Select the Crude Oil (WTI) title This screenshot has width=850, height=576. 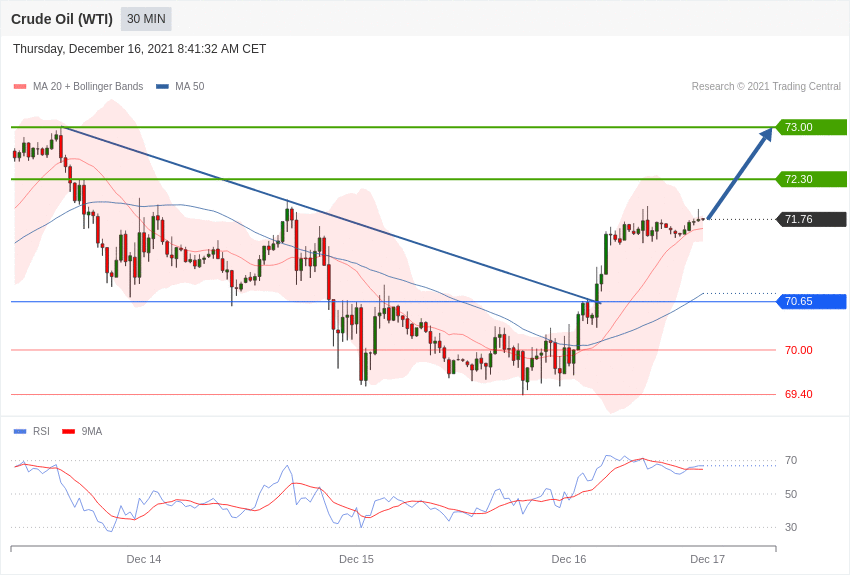coord(62,20)
